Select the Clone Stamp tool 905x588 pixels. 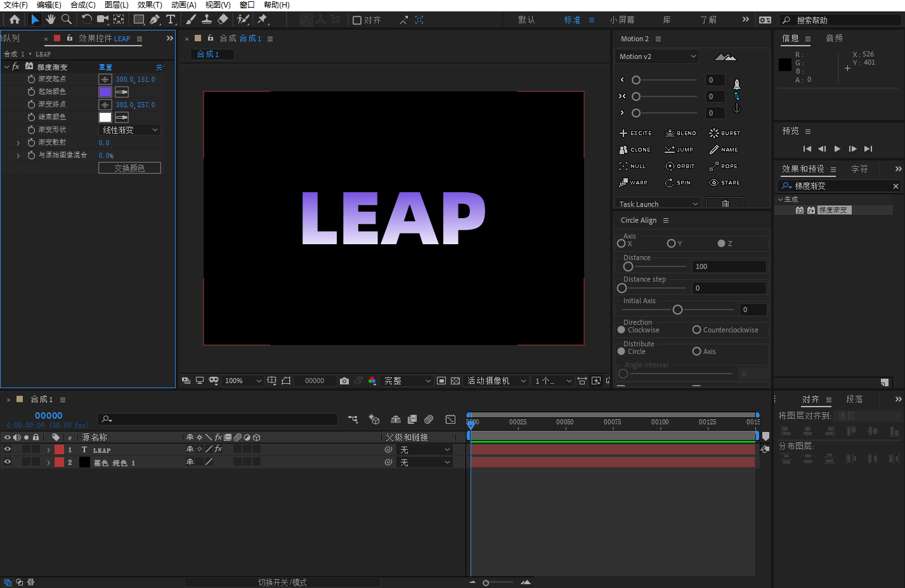point(207,20)
